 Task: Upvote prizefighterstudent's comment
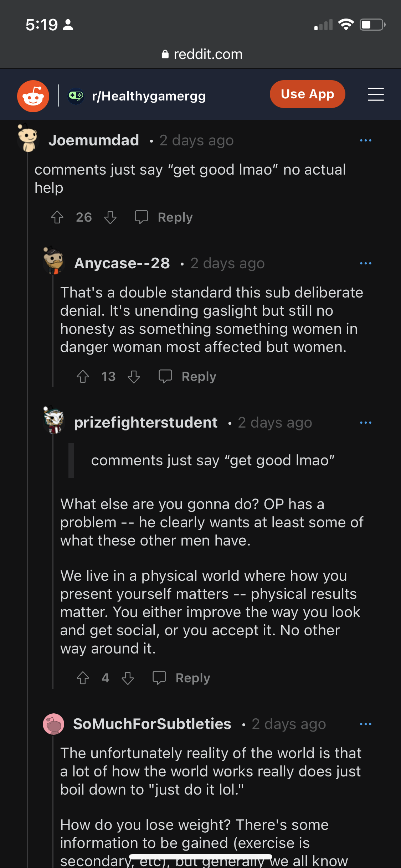click(x=83, y=678)
